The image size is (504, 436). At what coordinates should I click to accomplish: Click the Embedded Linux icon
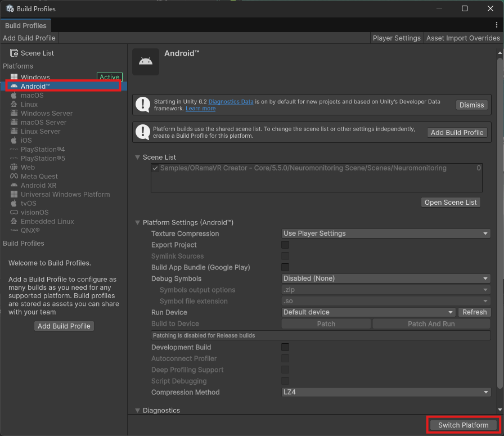tap(14, 221)
